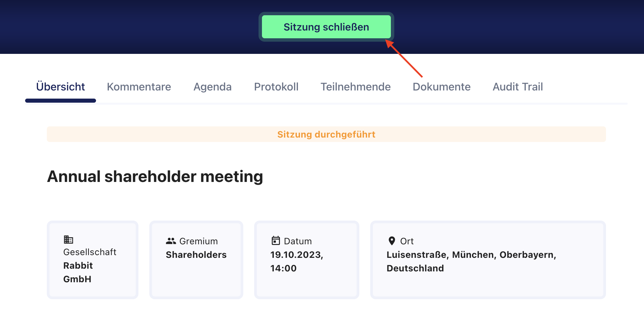Click the Ort location pin icon
Viewport: 644px width, 309px height.
coord(392,241)
